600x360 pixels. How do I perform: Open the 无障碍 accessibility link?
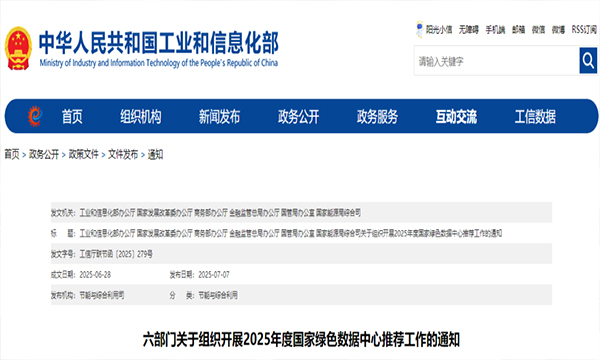coord(469,29)
